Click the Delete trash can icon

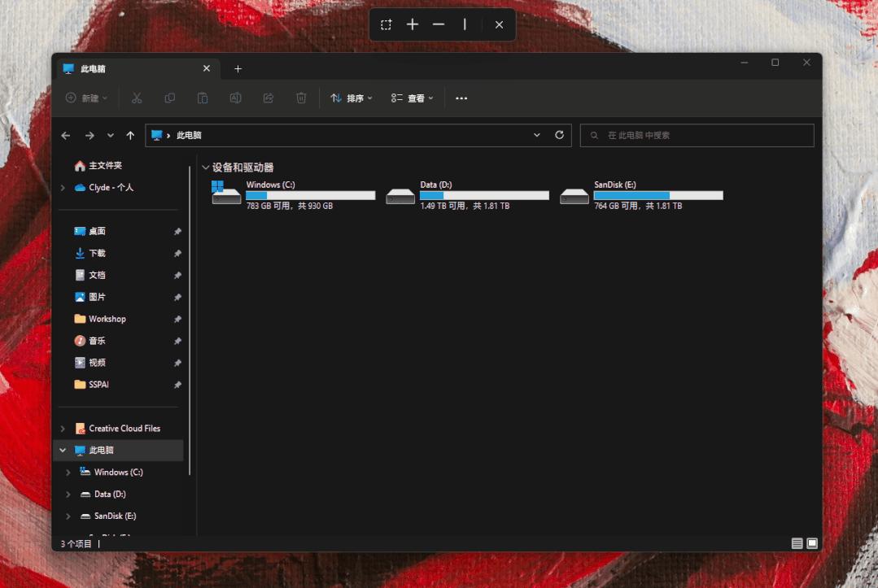tap(301, 98)
